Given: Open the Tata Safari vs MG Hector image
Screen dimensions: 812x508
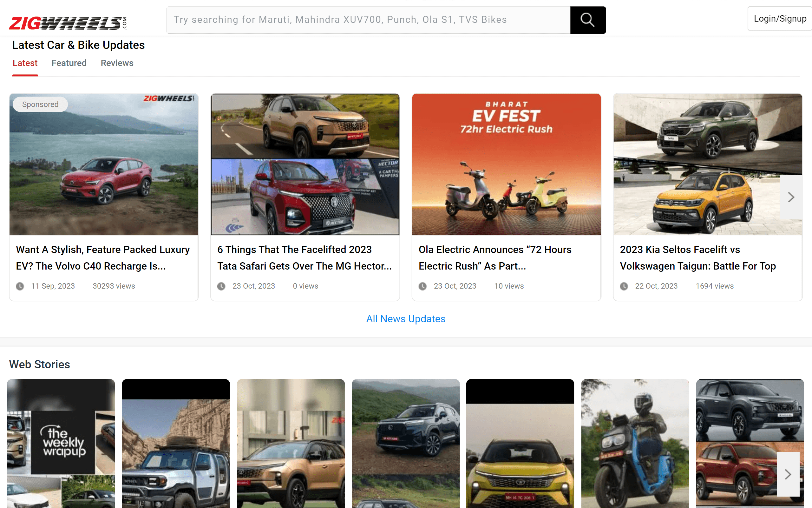Looking at the screenshot, I should (x=305, y=164).
